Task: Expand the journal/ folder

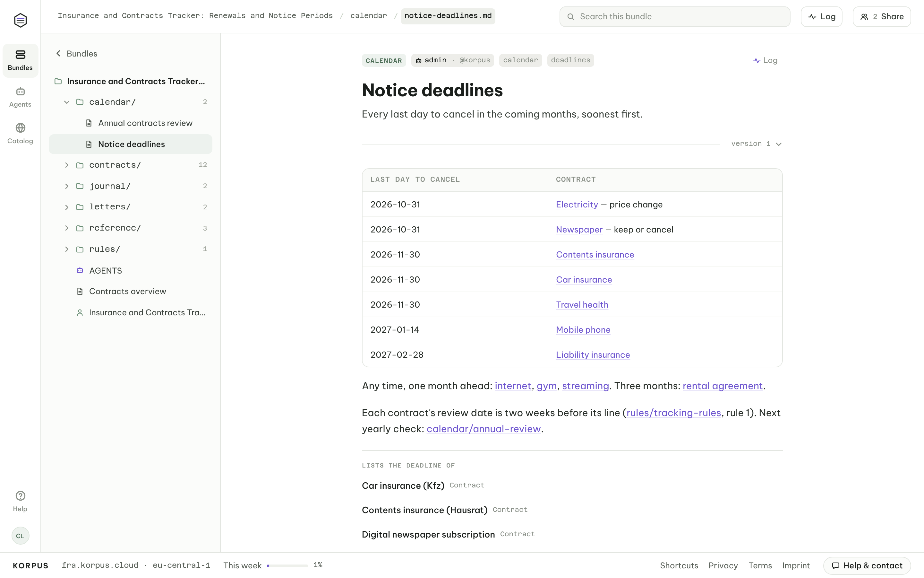Action: tap(67, 186)
